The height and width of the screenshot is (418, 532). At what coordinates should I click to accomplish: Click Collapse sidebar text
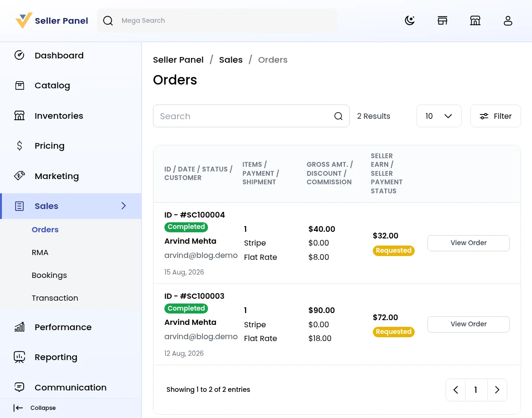[x=43, y=408]
